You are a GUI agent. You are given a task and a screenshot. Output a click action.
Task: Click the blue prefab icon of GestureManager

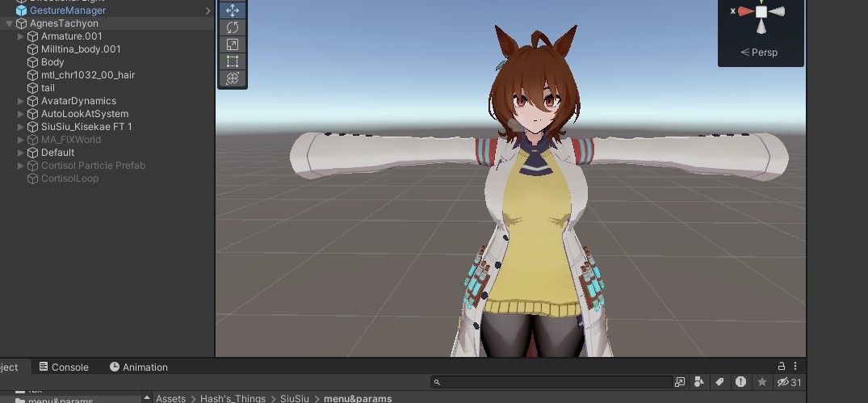coord(21,10)
